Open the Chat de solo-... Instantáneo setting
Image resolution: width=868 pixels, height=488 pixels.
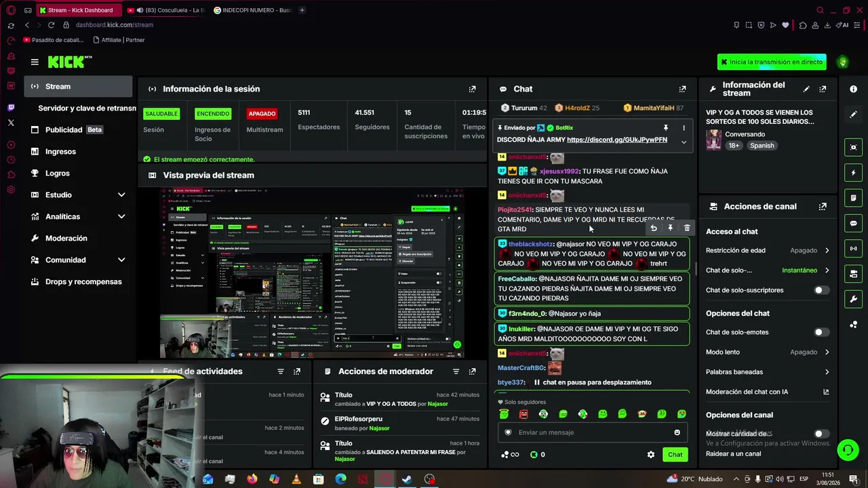pyautogui.click(x=768, y=270)
